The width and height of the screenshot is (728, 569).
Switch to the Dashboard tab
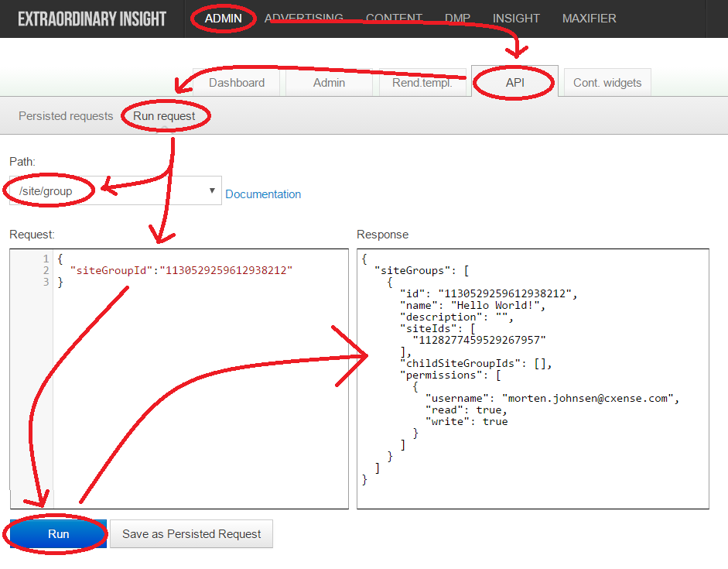[x=236, y=83]
